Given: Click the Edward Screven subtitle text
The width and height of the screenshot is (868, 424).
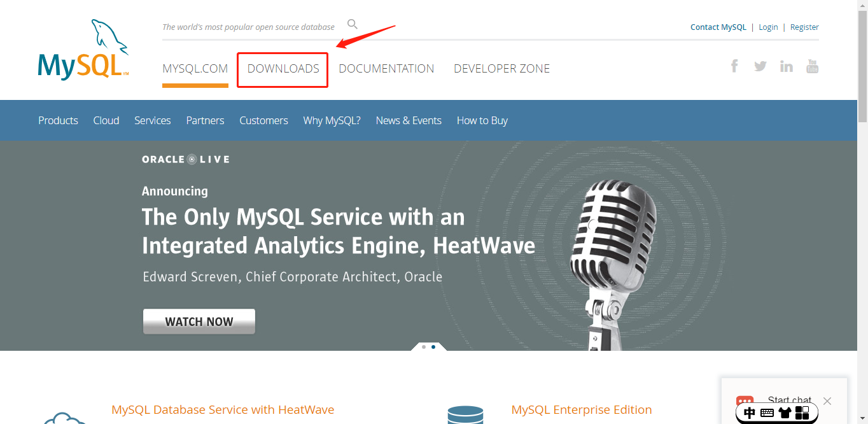Looking at the screenshot, I should (x=292, y=277).
